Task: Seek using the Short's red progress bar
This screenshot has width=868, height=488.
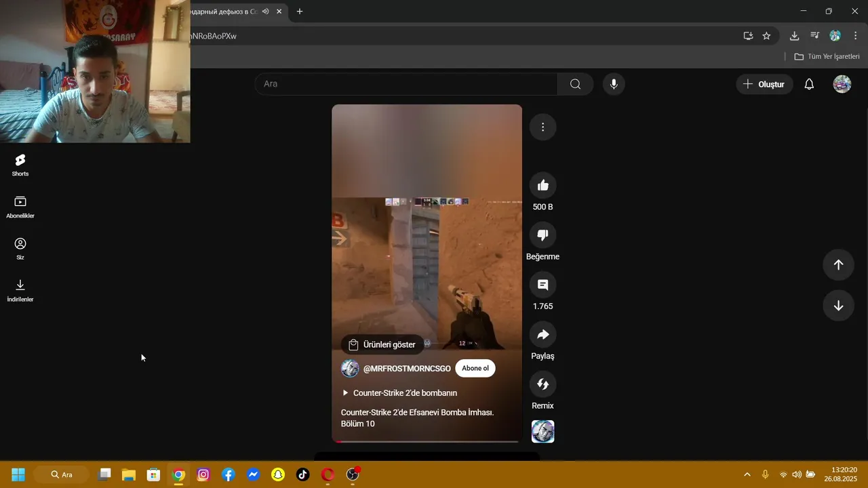Action: (427, 442)
